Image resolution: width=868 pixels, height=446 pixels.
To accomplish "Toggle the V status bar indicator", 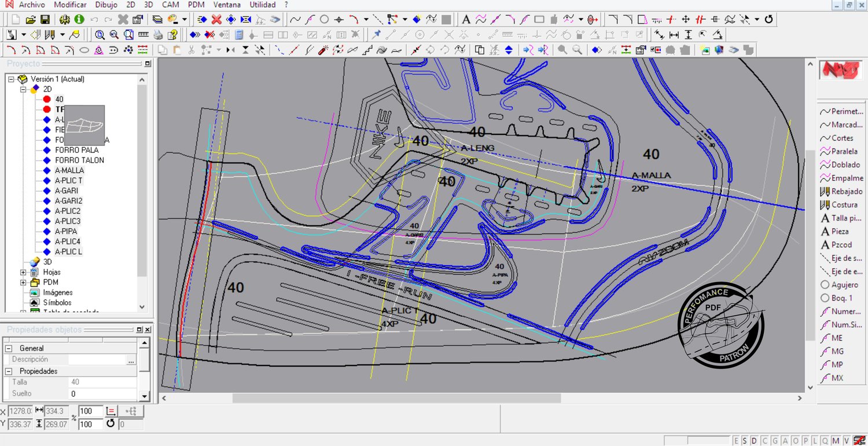I will [x=847, y=441].
